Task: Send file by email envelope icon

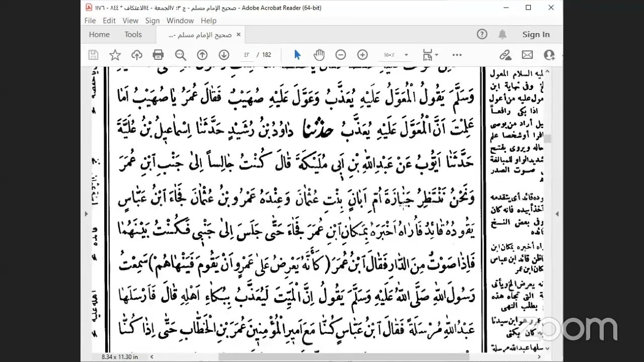Action: [x=527, y=55]
